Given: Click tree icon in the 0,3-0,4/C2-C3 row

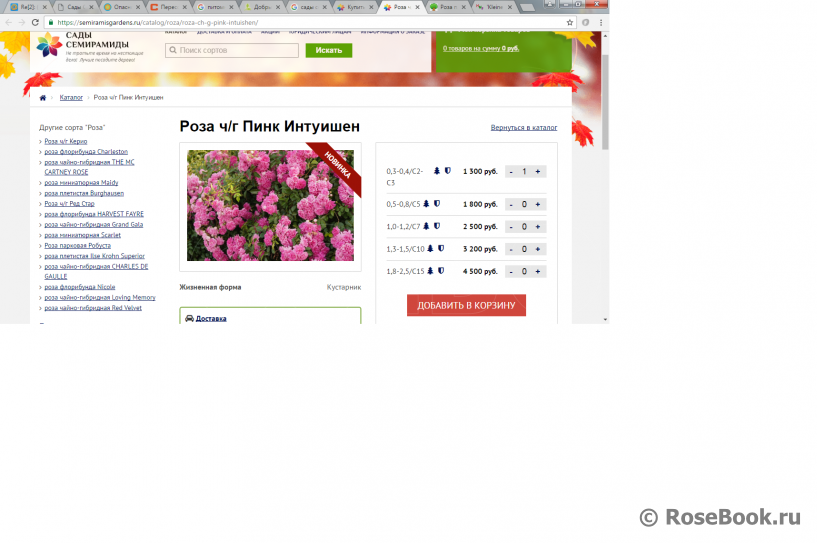Looking at the screenshot, I should (437, 171).
